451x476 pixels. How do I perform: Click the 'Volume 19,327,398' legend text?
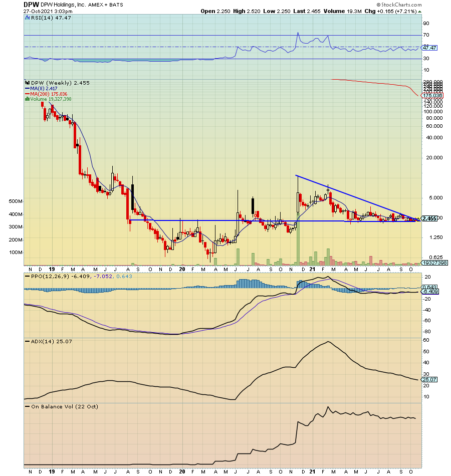click(51, 99)
